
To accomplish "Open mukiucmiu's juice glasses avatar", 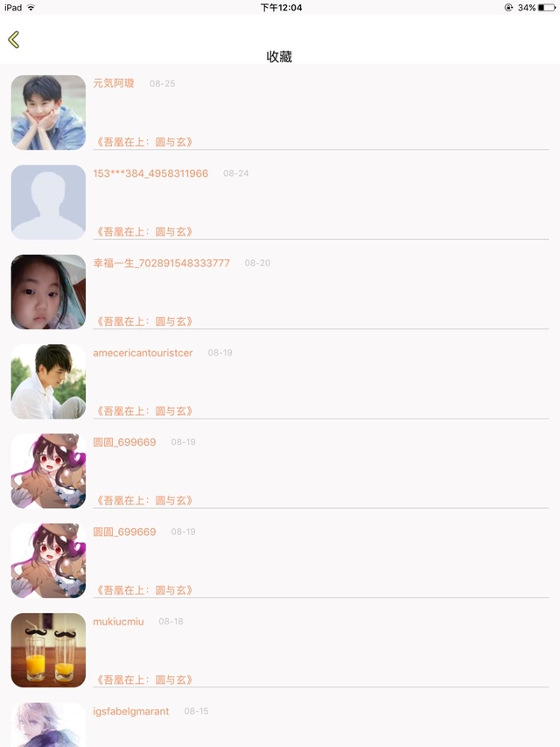I will tap(49, 651).
